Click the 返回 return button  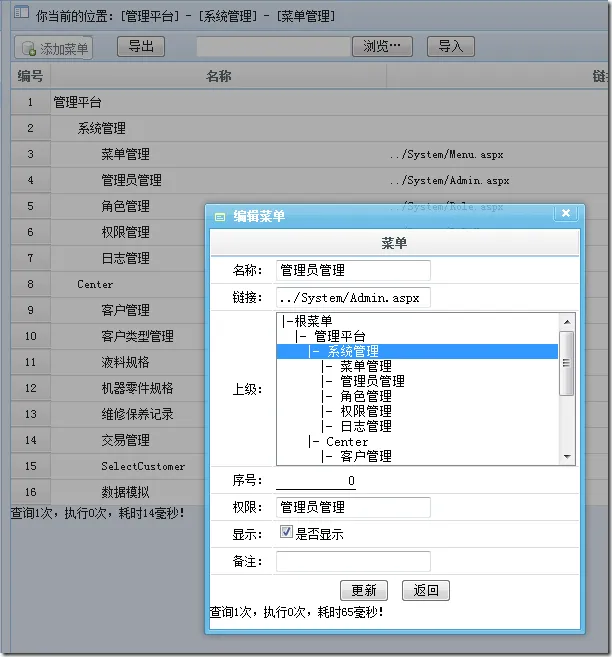[426, 590]
